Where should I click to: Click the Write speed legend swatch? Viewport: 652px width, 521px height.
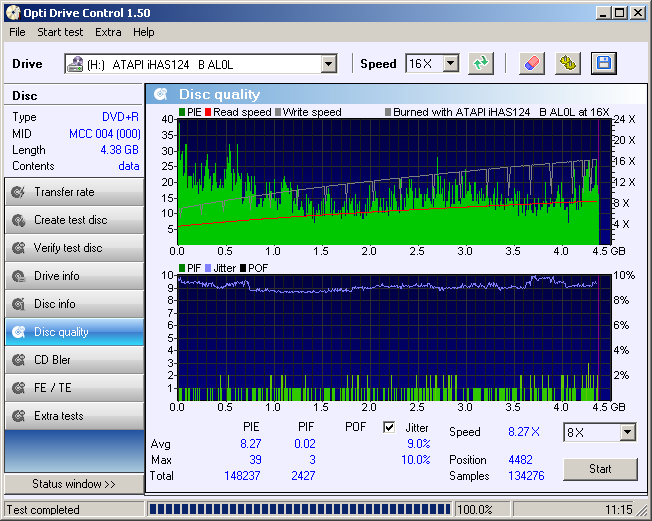point(278,112)
